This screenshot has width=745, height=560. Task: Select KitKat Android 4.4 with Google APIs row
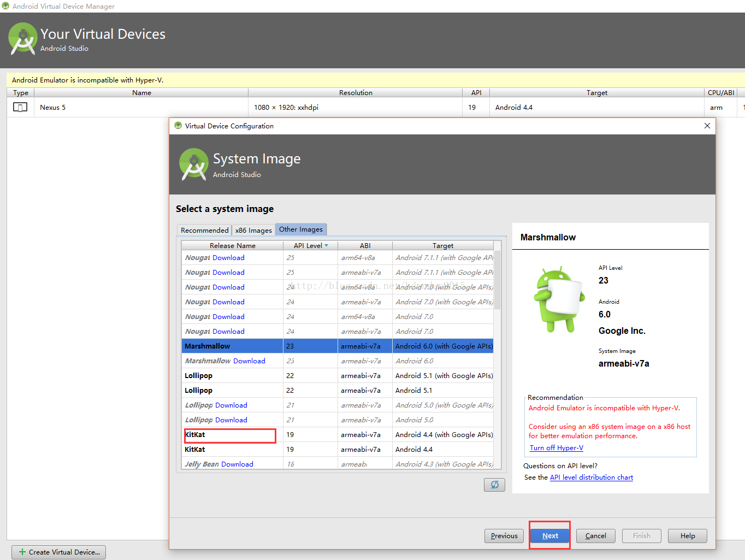tap(338, 434)
